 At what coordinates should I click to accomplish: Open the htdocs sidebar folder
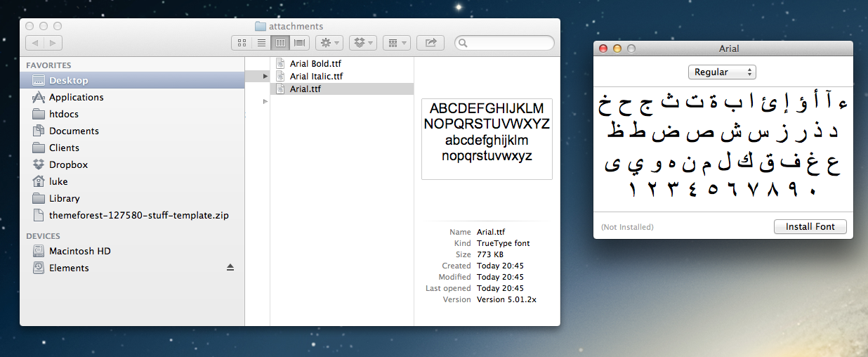132,114
